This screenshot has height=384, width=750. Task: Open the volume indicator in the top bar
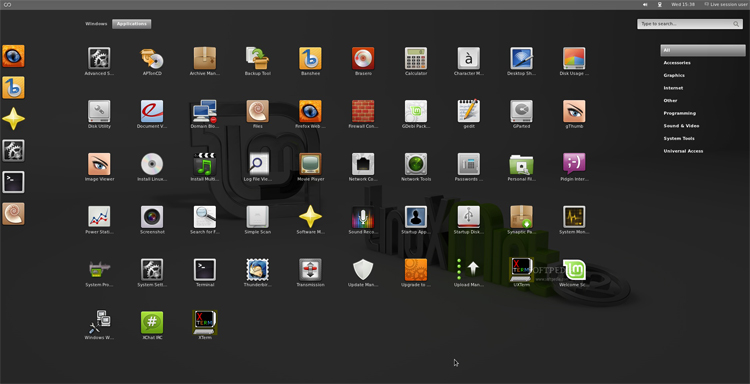[645, 4]
